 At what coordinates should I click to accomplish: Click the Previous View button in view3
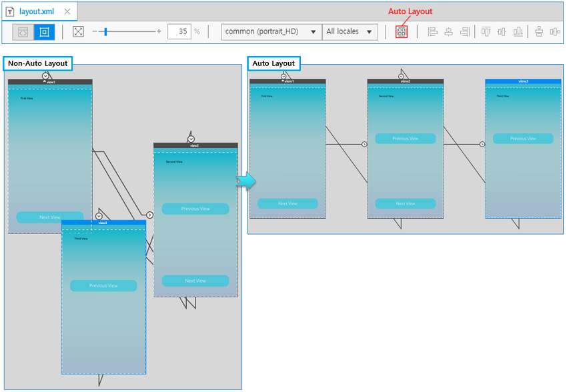[103, 285]
